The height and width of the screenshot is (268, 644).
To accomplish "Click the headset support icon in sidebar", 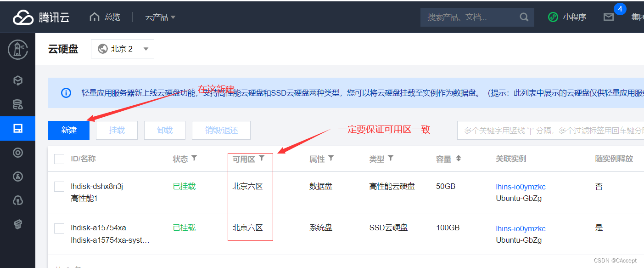I will 18,200.
